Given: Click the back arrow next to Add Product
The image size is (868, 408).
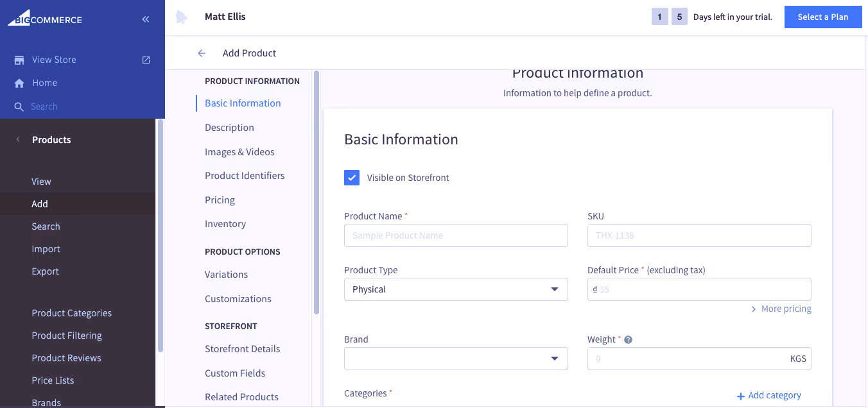Looking at the screenshot, I should point(202,53).
